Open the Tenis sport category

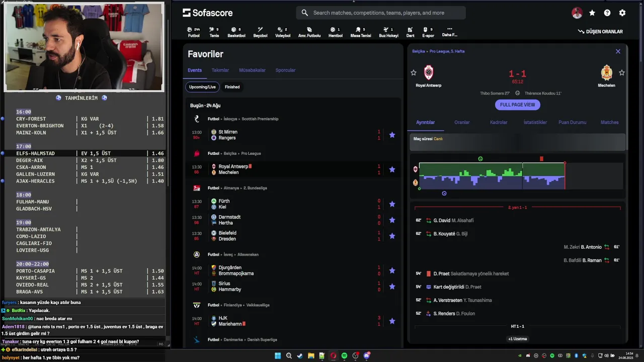pos(214,32)
